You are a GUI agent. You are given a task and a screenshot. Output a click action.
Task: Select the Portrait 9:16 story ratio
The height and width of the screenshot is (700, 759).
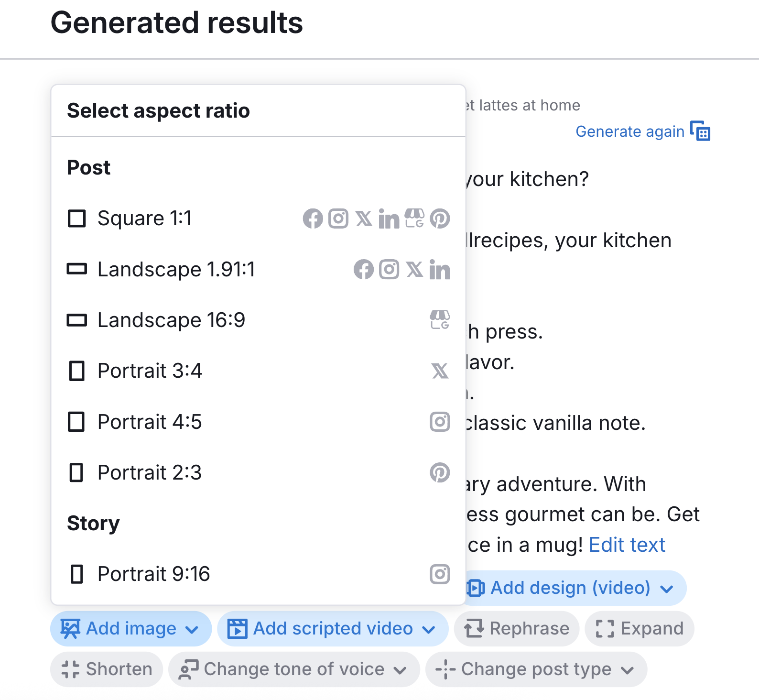pyautogui.click(x=153, y=574)
